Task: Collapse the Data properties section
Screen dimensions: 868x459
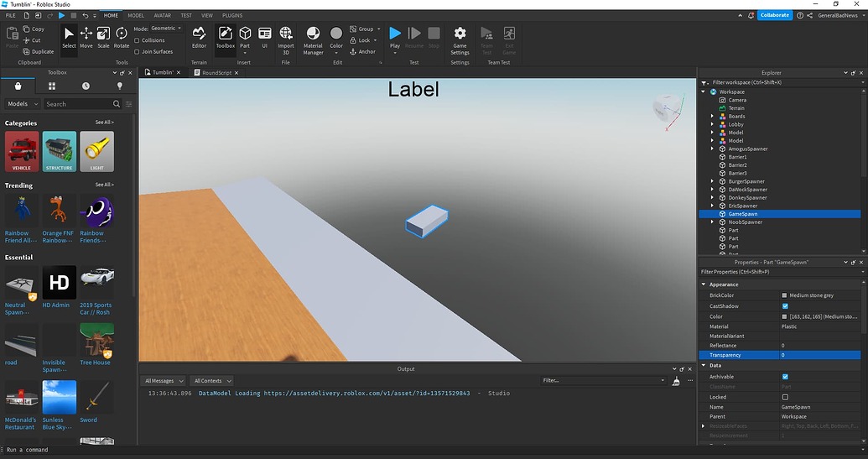Action: pos(704,365)
